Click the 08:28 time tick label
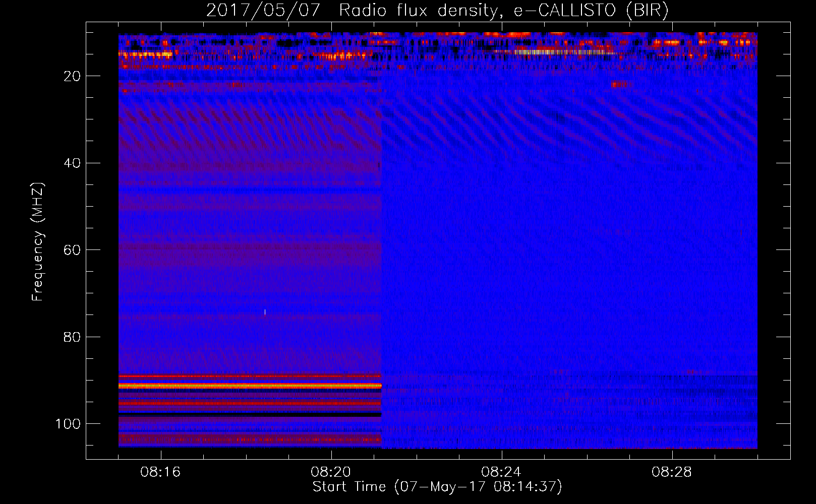This screenshot has height=504, width=816. click(x=672, y=472)
